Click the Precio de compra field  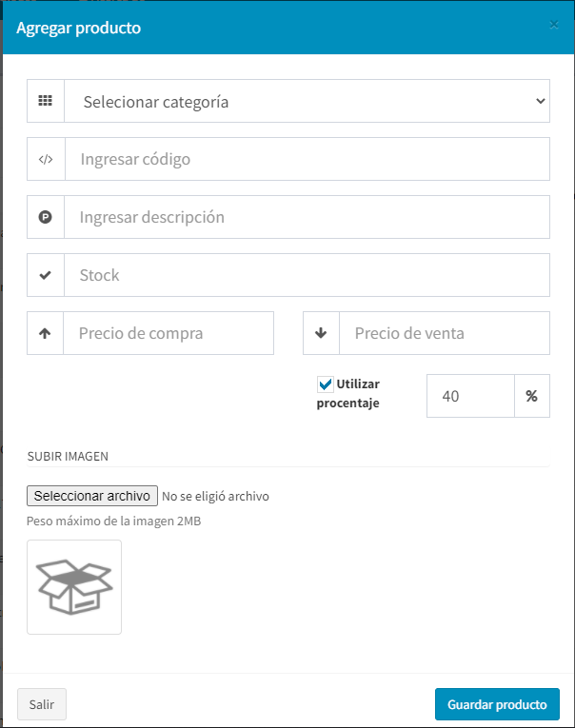click(169, 333)
